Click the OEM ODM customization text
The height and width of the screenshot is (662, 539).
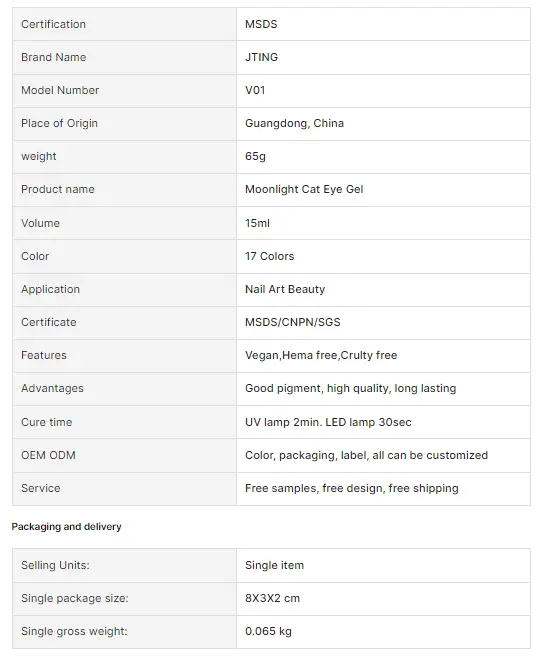click(x=366, y=455)
